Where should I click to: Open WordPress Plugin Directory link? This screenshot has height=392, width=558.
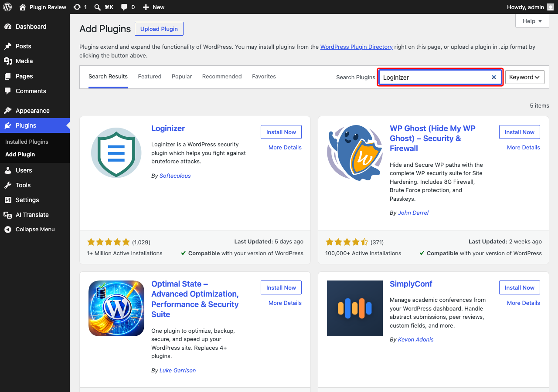pos(357,47)
